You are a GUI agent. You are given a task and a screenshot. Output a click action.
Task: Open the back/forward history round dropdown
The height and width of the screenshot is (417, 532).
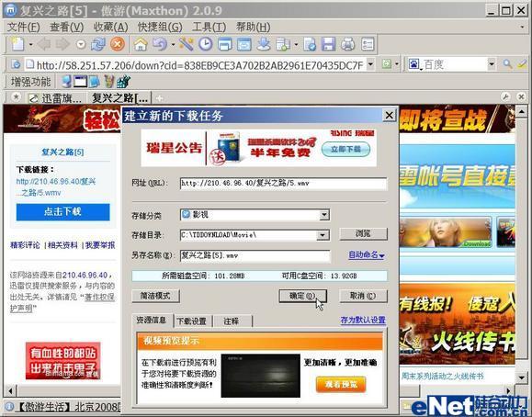tap(81, 44)
